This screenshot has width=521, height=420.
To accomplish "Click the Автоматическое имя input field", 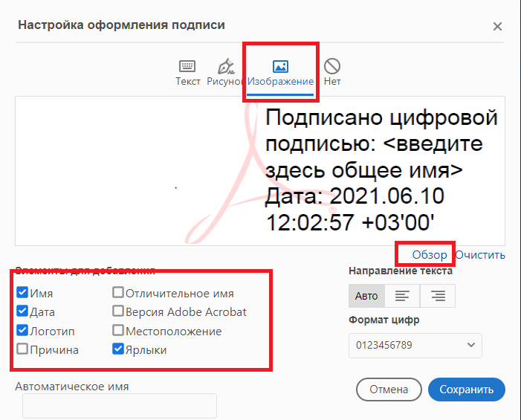I will click(120, 406).
